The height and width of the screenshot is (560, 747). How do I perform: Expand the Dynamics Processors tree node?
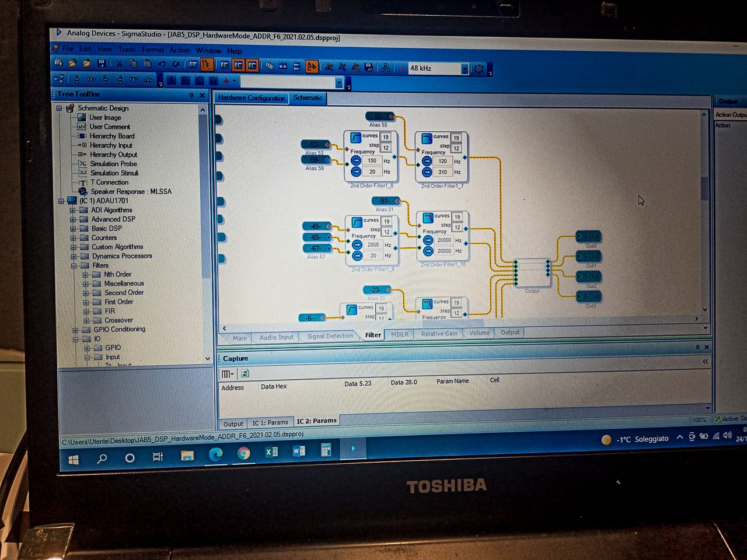pos(74,256)
